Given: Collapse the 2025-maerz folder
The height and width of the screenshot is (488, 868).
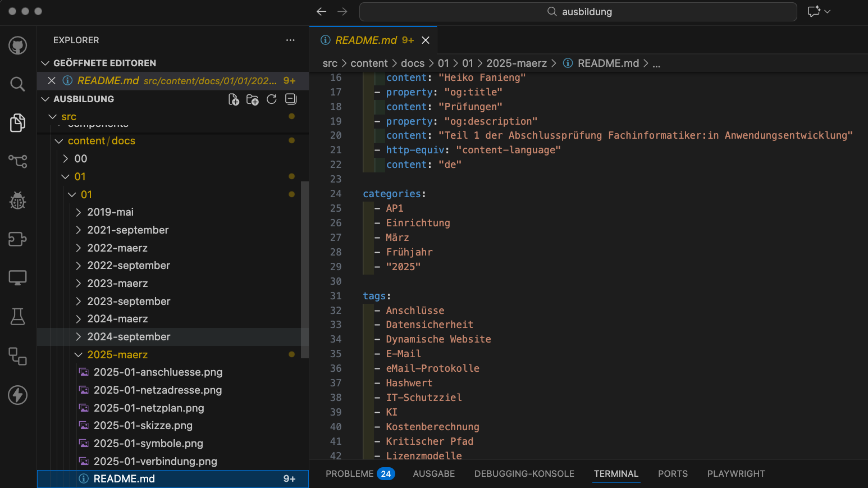Looking at the screenshot, I should (117, 355).
